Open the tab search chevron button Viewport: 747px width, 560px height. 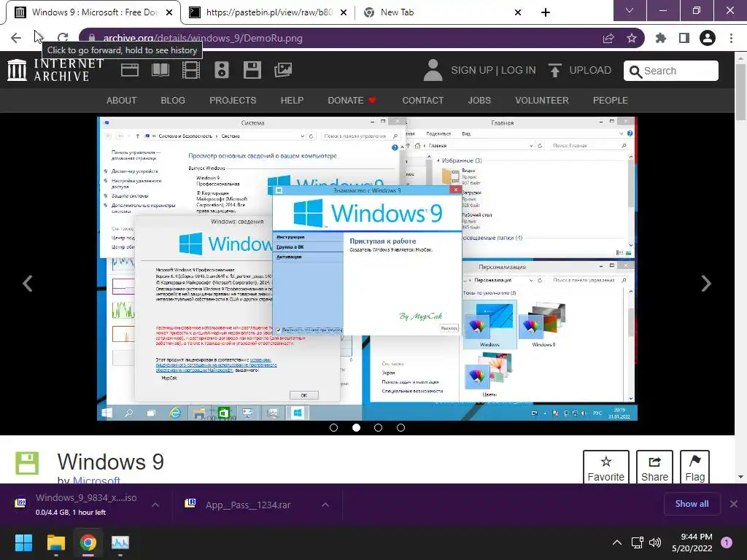(x=630, y=10)
